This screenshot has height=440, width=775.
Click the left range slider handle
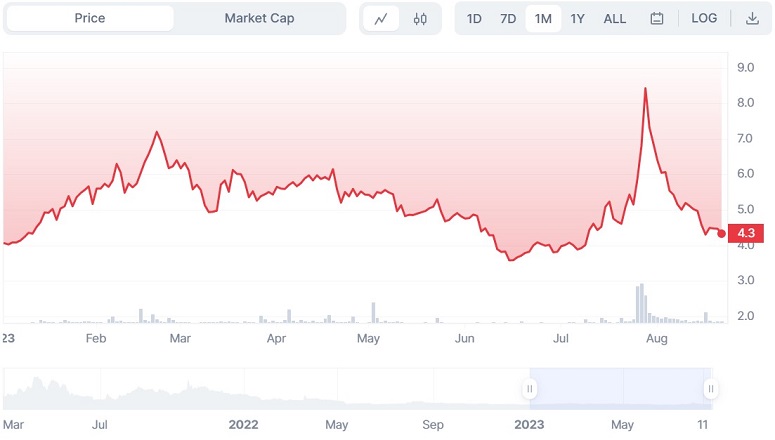pos(531,388)
